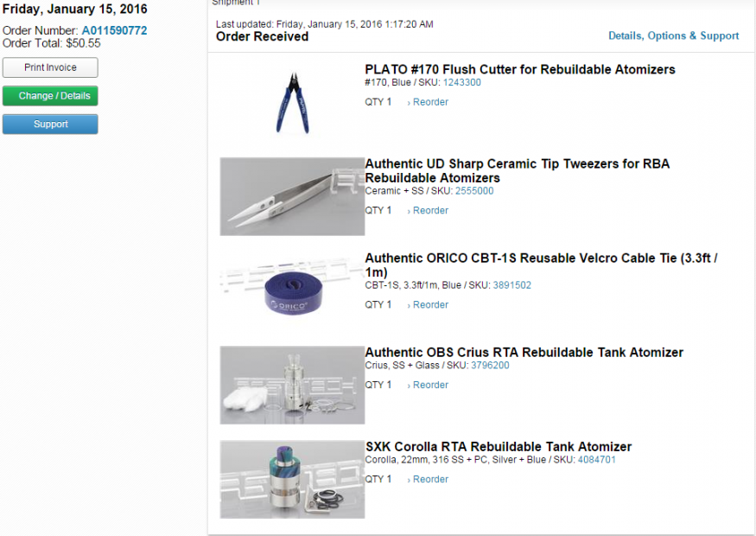Click the Print Invoice button
The image size is (756, 536).
[x=50, y=67]
